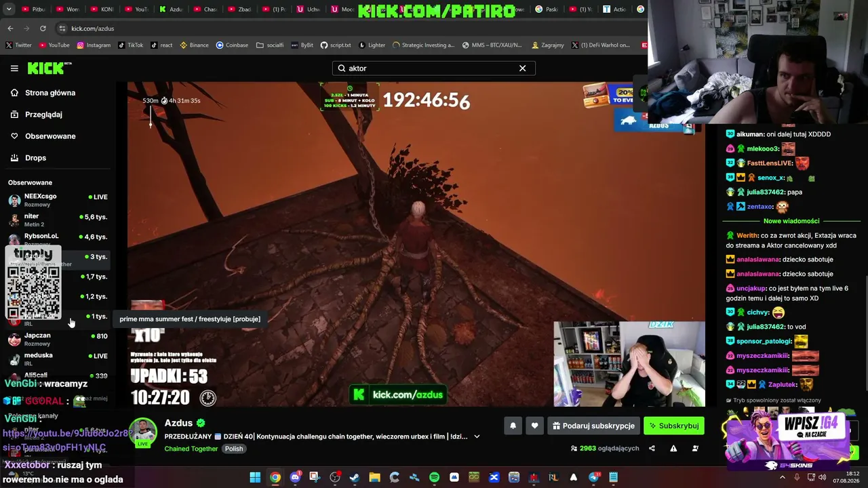Open Discord from the taskbar
This screenshot has height=488, width=868.
click(295, 478)
